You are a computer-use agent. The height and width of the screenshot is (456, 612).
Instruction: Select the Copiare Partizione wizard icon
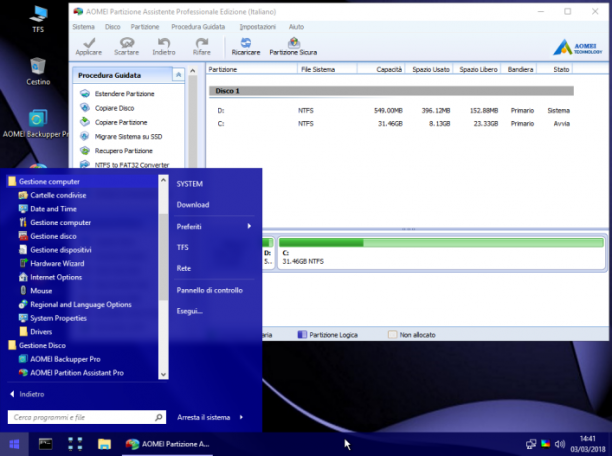(x=85, y=122)
